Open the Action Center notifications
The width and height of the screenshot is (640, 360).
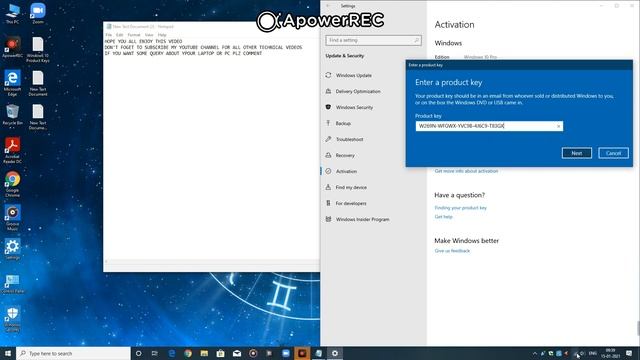629,353
